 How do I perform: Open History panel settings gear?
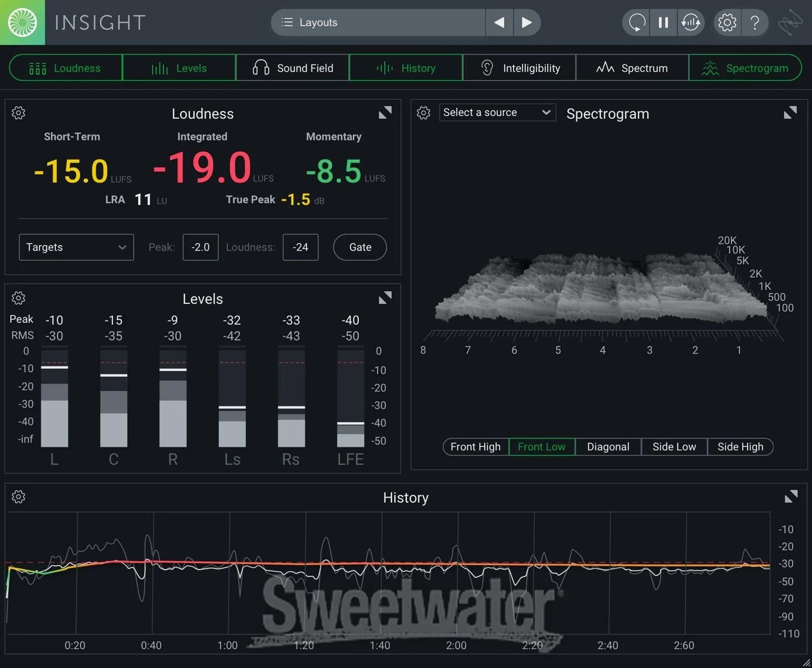point(18,497)
